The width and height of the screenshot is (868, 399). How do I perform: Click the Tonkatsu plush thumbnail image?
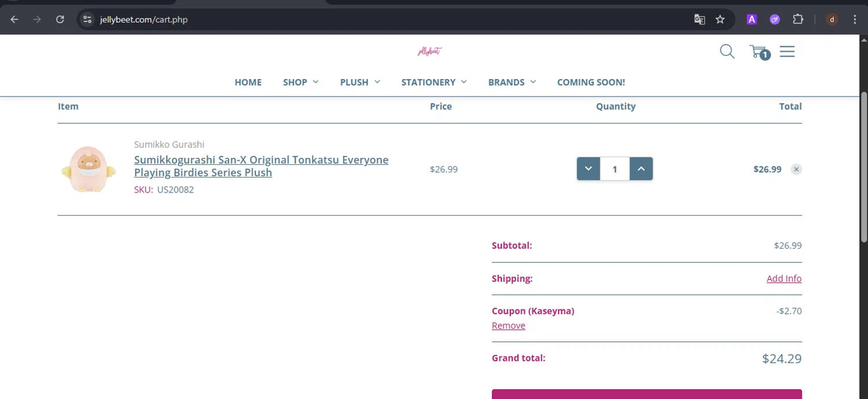pyautogui.click(x=89, y=169)
